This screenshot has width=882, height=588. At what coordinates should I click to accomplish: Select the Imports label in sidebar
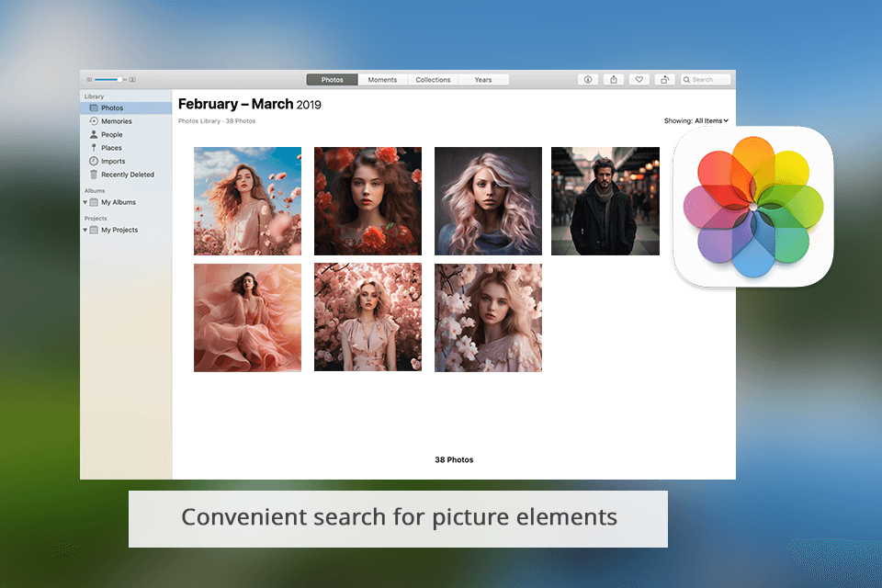pos(113,161)
